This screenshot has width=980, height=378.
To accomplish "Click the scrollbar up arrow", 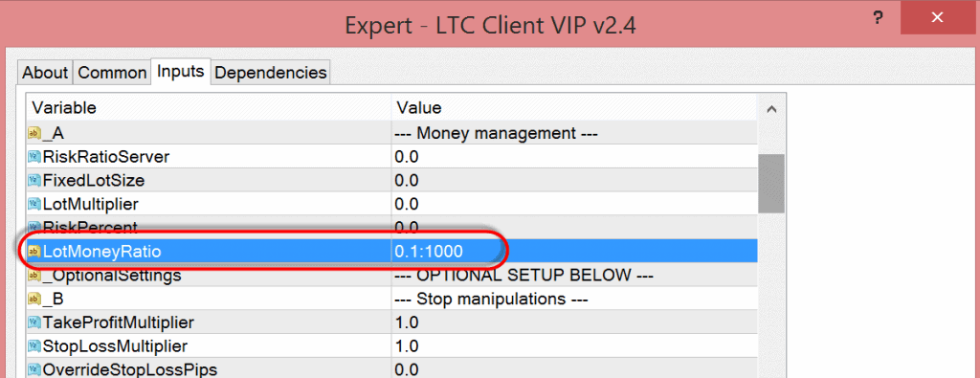I will click(x=772, y=108).
